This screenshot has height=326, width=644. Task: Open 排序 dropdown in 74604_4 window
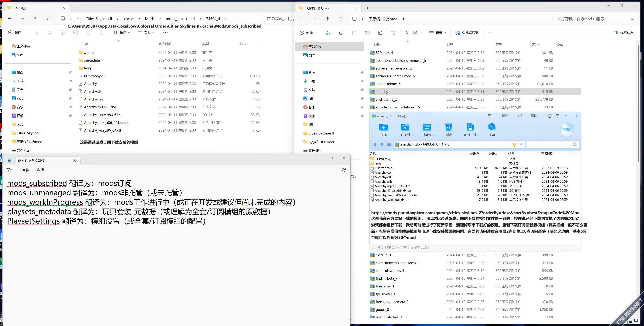pos(122,33)
